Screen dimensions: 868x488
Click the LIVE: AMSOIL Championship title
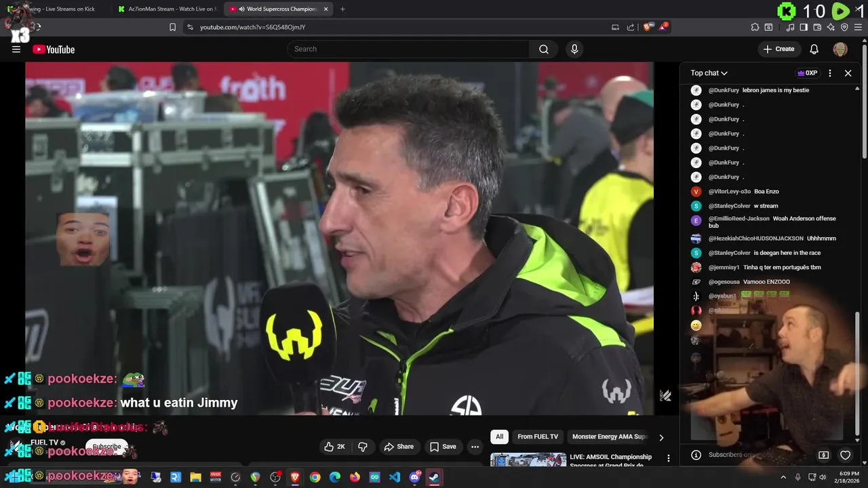(611, 461)
